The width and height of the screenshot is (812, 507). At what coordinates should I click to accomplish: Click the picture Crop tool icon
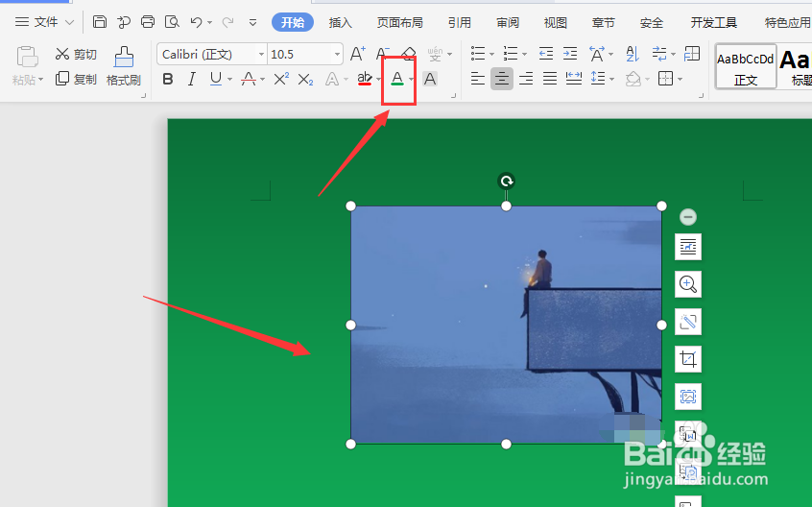click(688, 359)
